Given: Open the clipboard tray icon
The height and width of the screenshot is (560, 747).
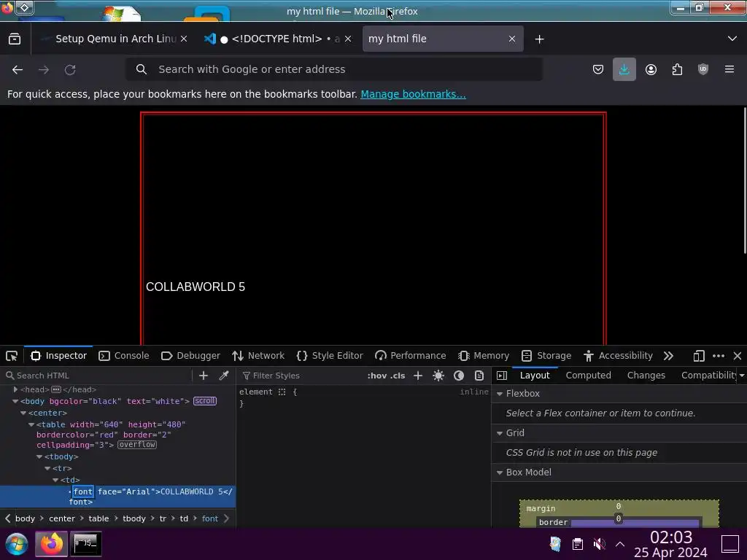Looking at the screenshot, I should 578,544.
